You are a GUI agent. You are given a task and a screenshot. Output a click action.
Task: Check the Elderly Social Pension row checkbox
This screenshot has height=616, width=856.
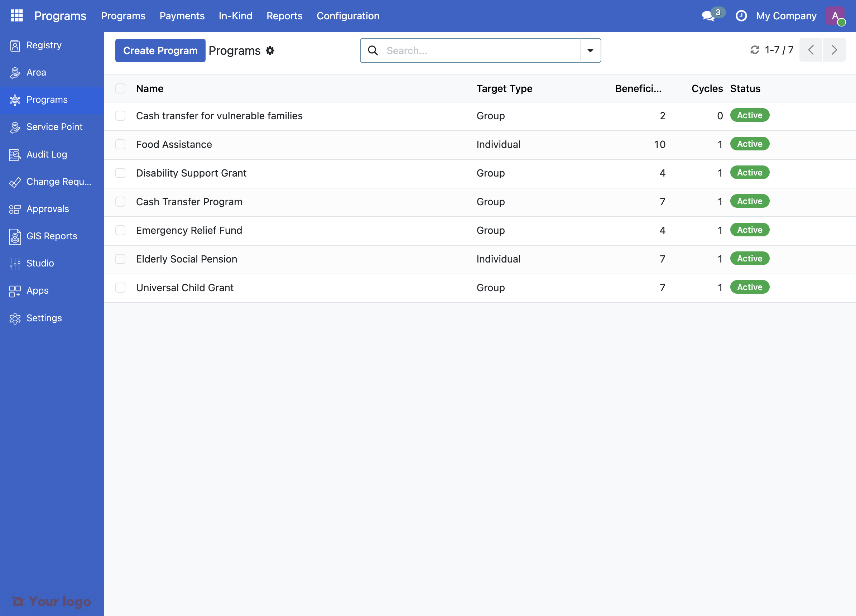[120, 259]
